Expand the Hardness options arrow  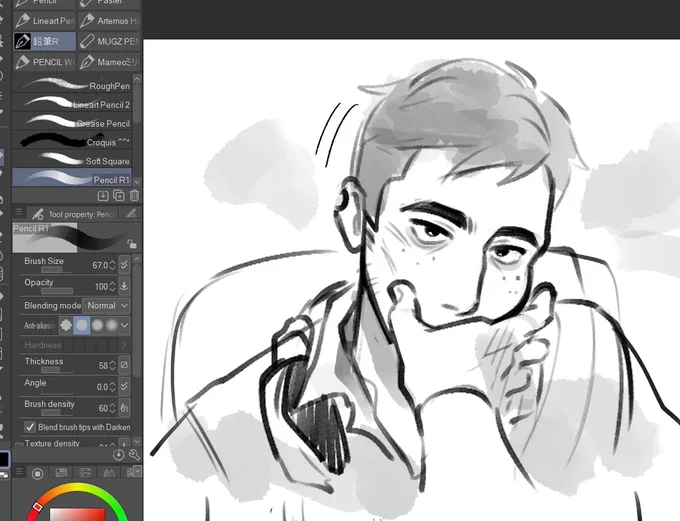point(124,345)
